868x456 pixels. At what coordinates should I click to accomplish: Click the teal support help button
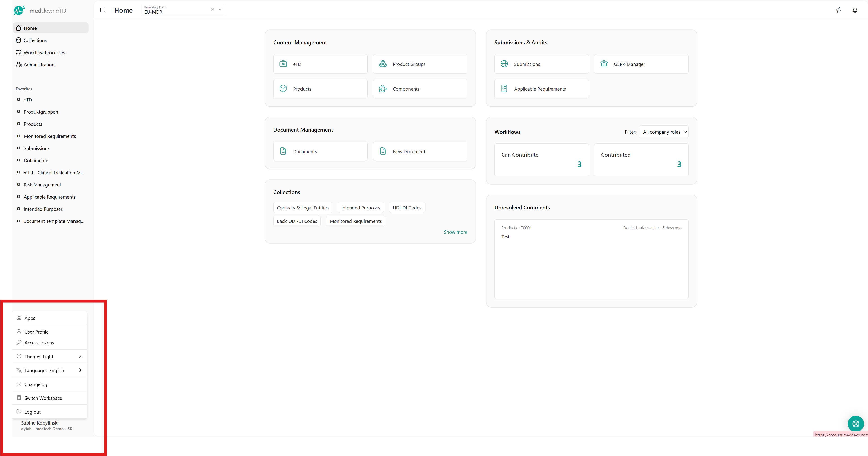pos(856,424)
